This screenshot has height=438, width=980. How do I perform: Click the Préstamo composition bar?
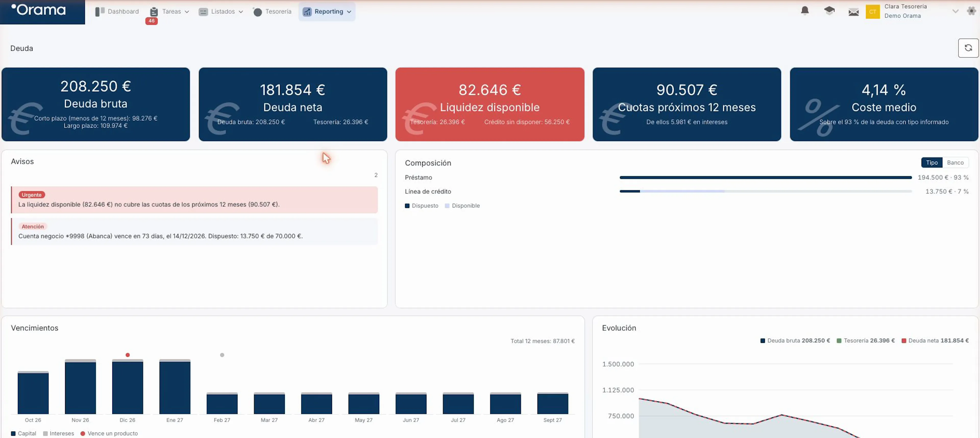coord(765,178)
